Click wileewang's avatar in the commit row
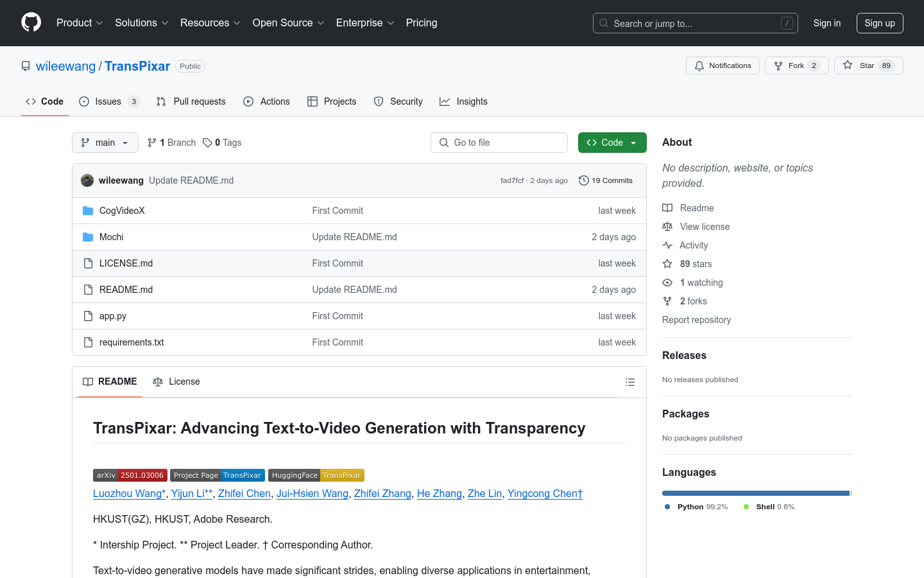 point(87,180)
